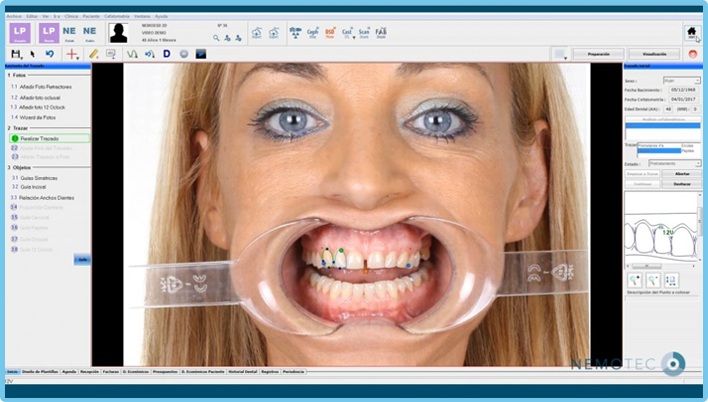The height and width of the screenshot is (402, 708).
Task: Select step 1.1 Añadir Foto Retractores
Action: click(x=41, y=87)
